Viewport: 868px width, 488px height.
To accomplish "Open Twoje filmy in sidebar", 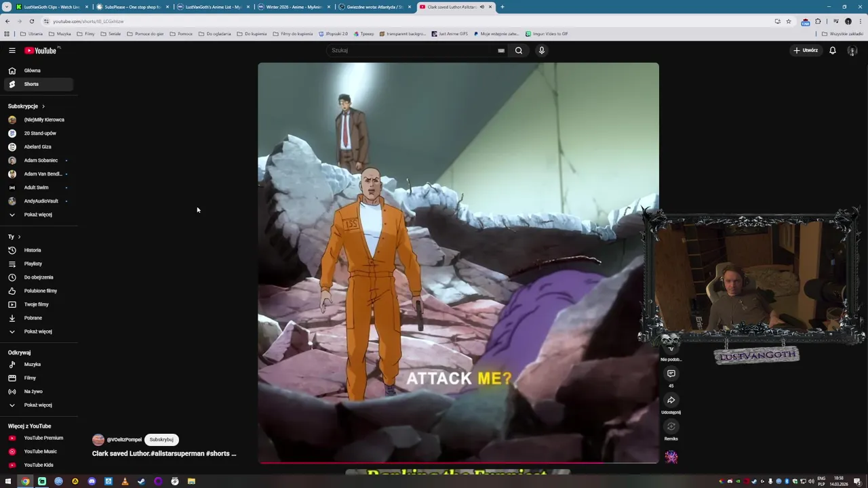I will pos(39,304).
